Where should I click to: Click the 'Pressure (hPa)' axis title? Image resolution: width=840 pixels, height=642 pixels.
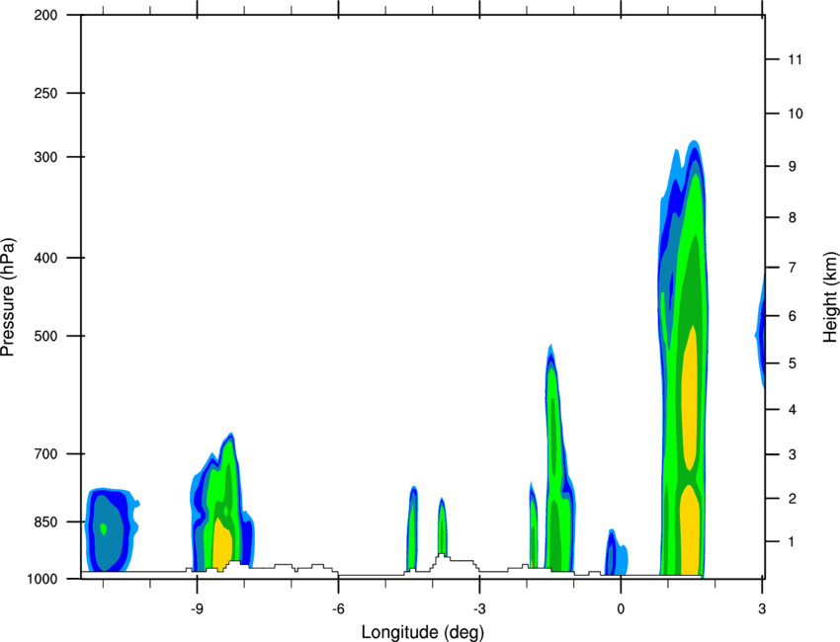(x=8, y=297)
